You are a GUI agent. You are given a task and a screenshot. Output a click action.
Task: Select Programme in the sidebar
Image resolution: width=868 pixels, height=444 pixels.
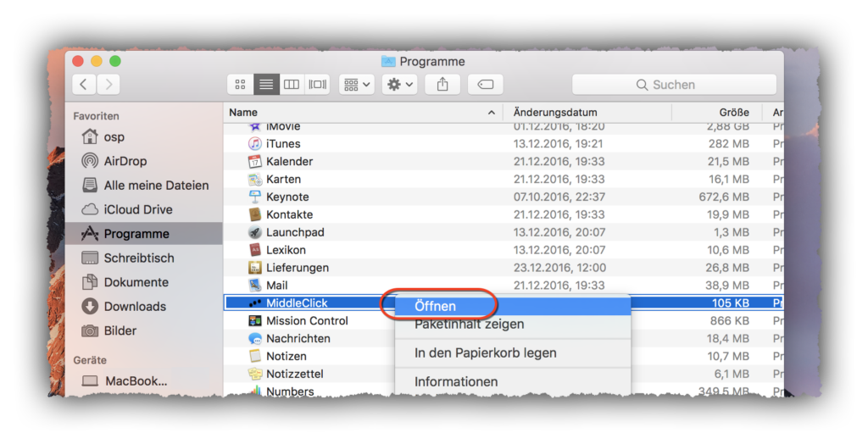tap(144, 234)
